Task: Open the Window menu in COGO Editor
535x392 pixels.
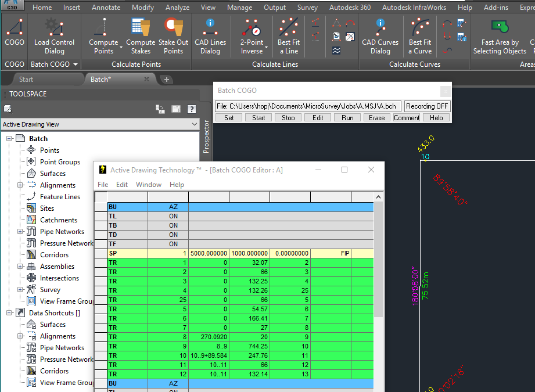Action: [149, 185]
